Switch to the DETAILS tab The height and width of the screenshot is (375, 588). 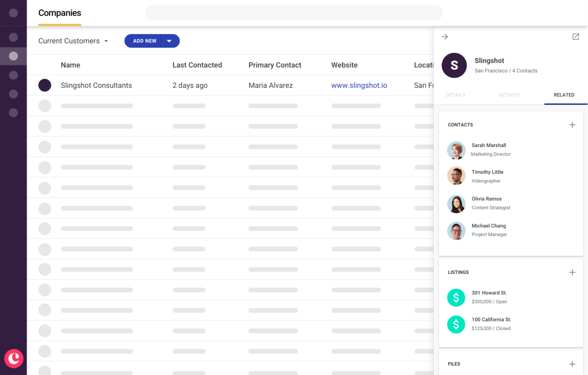pyautogui.click(x=455, y=95)
